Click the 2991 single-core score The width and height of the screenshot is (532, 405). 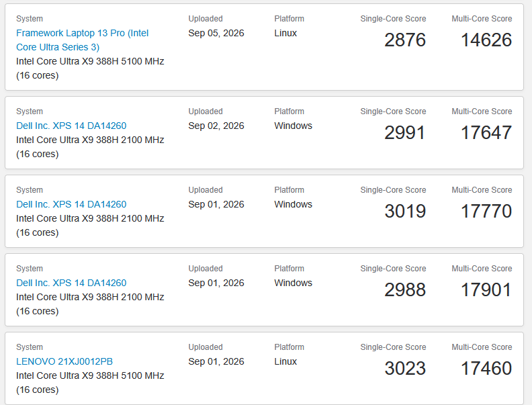(405, 132)
